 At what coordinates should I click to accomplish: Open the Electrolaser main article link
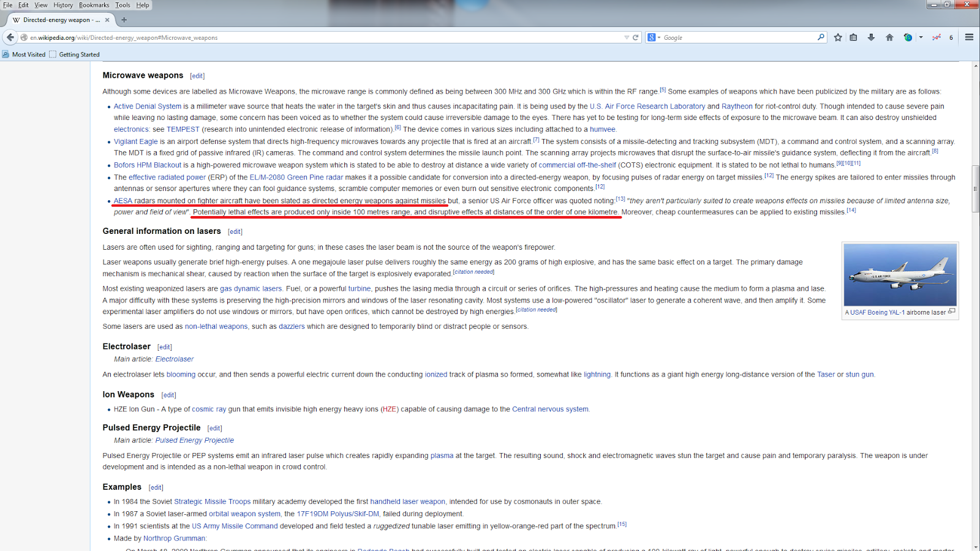coord(175,359)
